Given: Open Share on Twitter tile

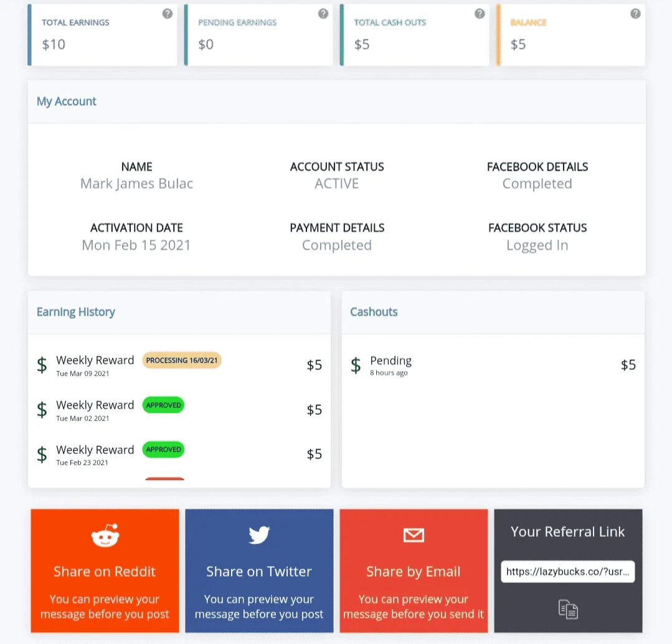Looking at the screenshot, I should tap(259, 571).
